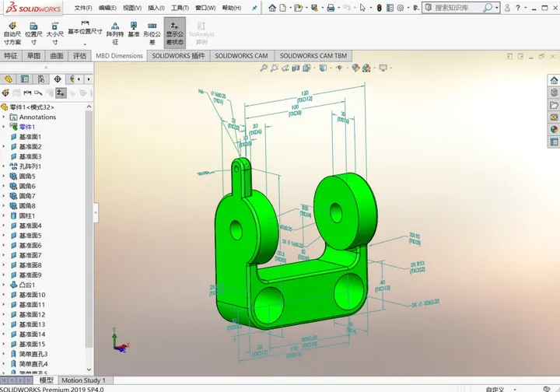Screen dimensions: 560x392
Task: Open the 工具(T) menu
Action: [179, 8]
